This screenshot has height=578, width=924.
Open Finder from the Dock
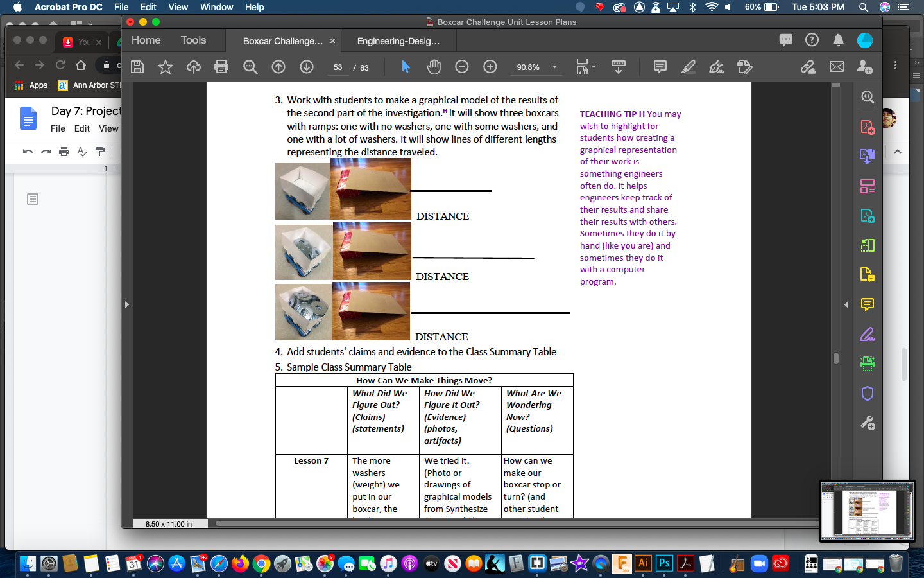pos(28,563)
